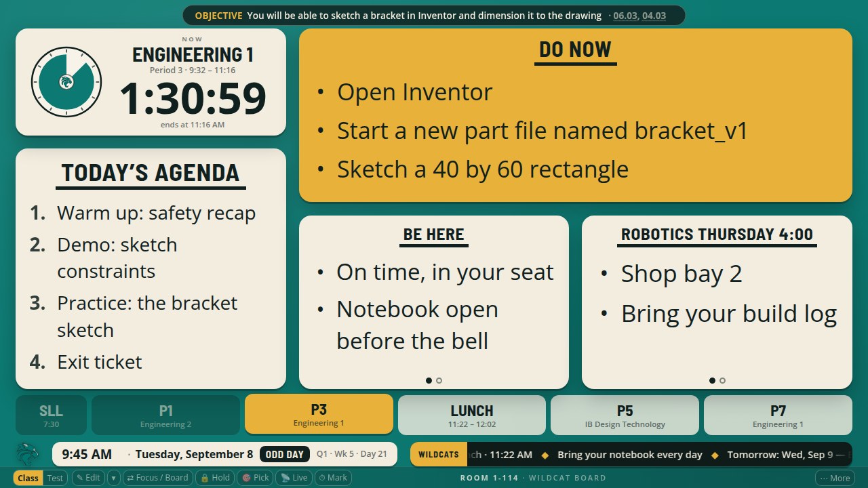Click the Hold lock button
The width and height of the screenshot is (868, 488).
(214, 478)
